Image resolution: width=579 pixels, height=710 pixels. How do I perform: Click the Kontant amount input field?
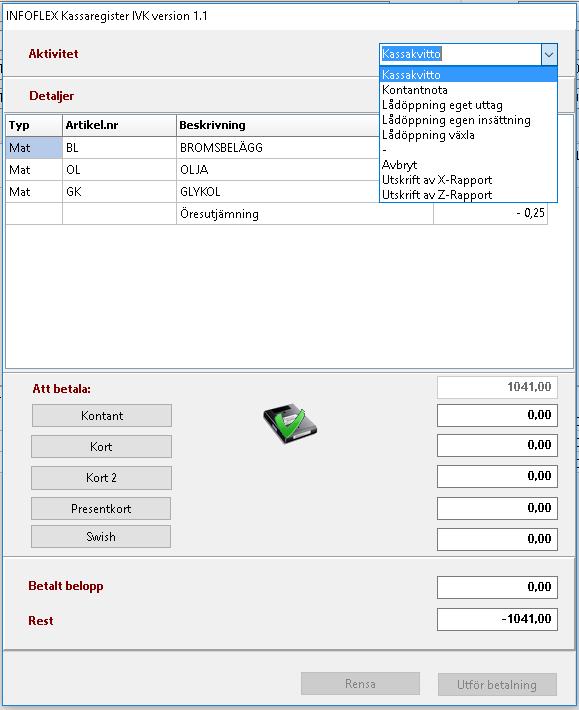pos(497,415)
